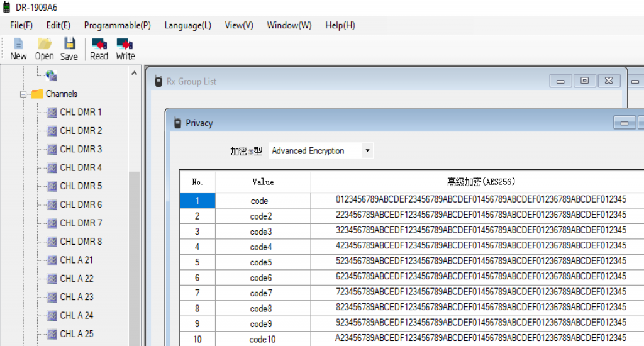Click the New file toolbar icon
Image resolution: width=644 pixels, height=346 pixels.
(x=18, y=43)
